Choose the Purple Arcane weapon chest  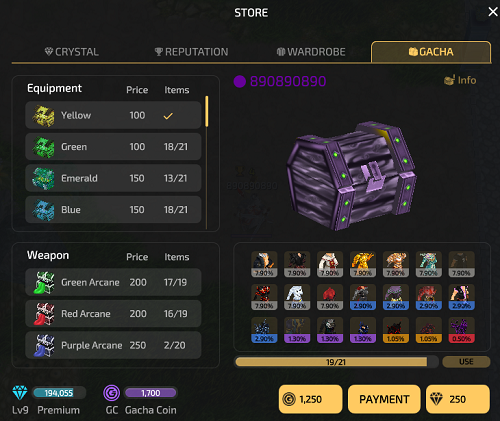(x=113, y=345)
